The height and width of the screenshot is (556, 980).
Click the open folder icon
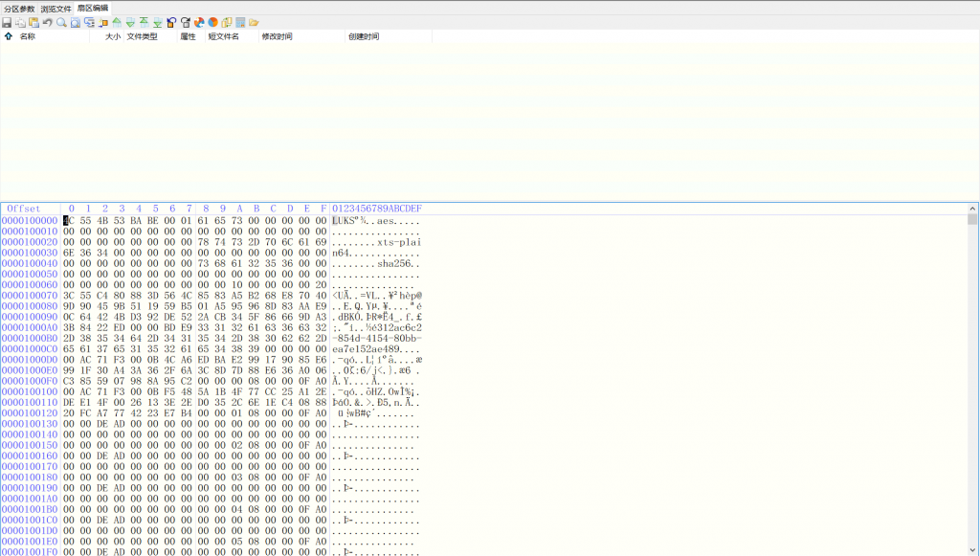pos(254,23)
